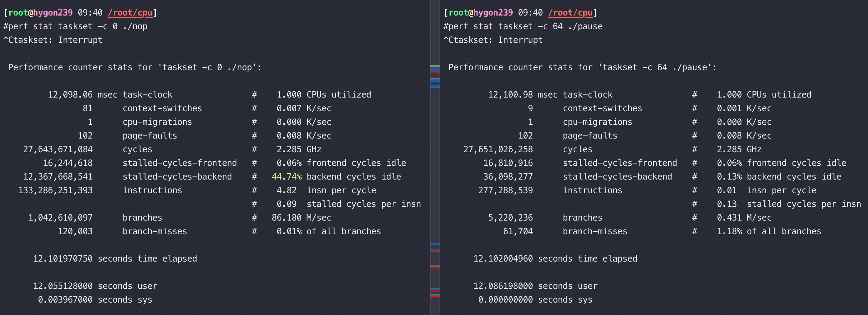Click the root@hygon239 prompt in right pane
Image resolution: width=868 pixels, height=315 pixels.
click(481, 13)
